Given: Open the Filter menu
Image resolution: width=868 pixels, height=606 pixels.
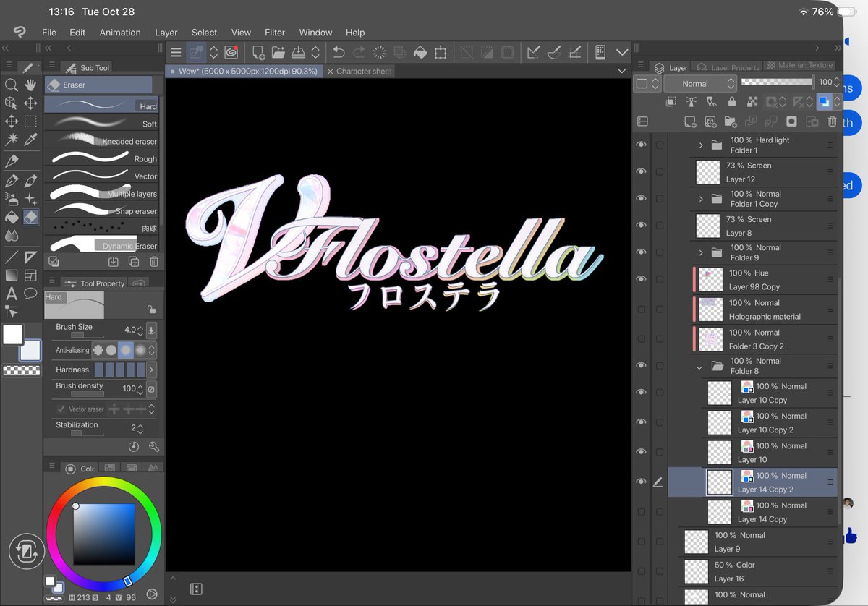Looking at the screenshot, I should coord(275,33).
